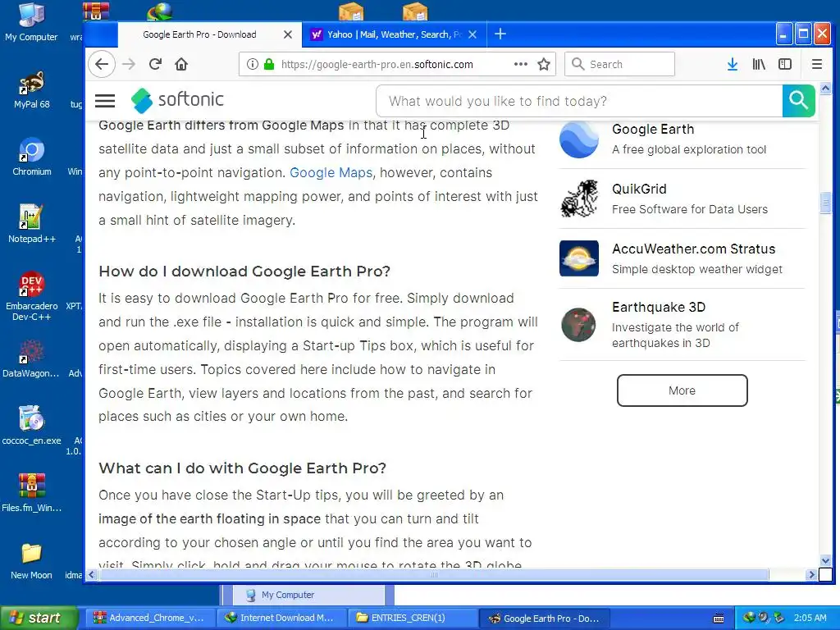This screenshot has height=630, width=840.
Task: Click the Softonic logo
Action: click(x=177, y=100)
